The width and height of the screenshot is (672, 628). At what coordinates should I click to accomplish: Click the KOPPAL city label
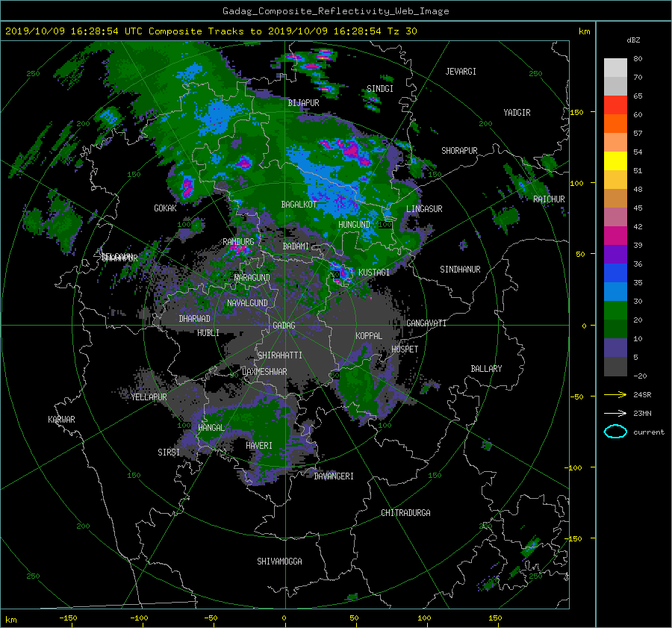369,335
